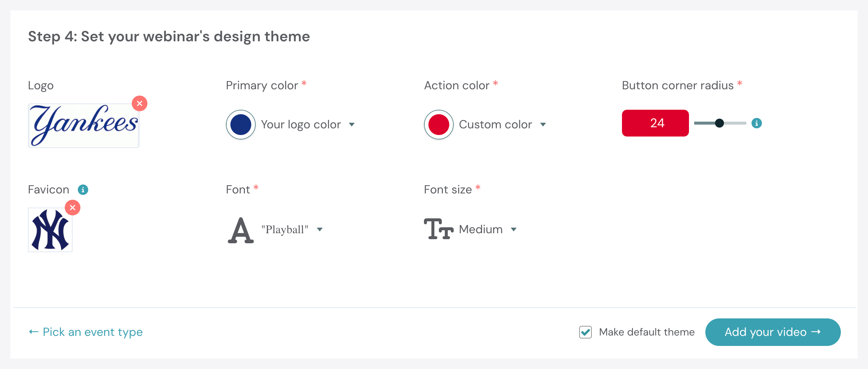The image size is (868, 369).
Task: Open the "Playball" font dropdown
Action: [x=292, y=230]
